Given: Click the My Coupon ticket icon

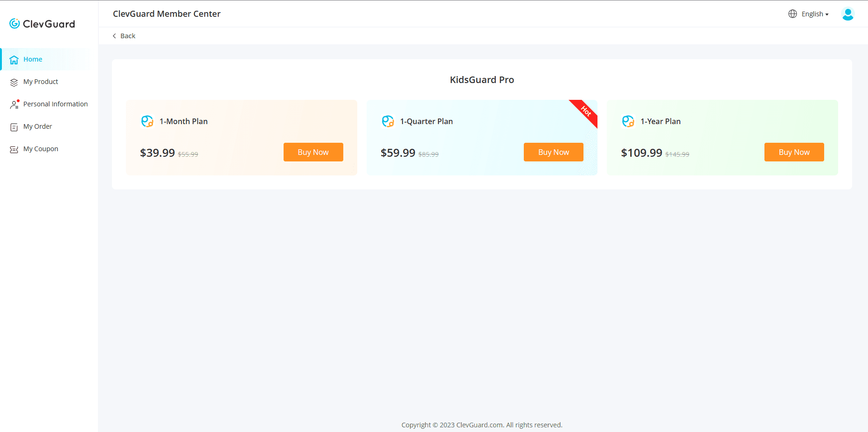Looking at the screenshot, I should point(14,149).
